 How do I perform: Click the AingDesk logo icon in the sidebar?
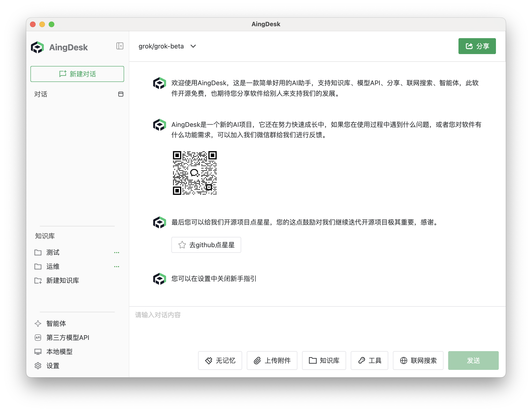coord(38,47)
